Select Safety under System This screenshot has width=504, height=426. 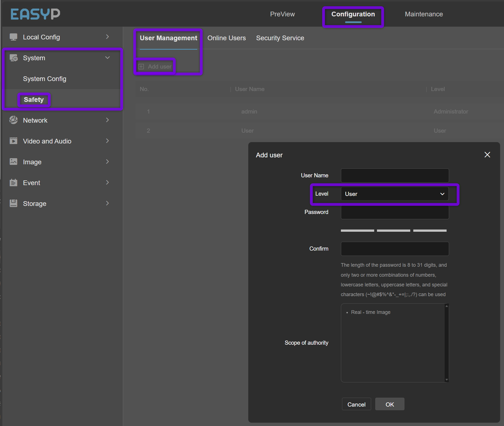coord(34,100)
